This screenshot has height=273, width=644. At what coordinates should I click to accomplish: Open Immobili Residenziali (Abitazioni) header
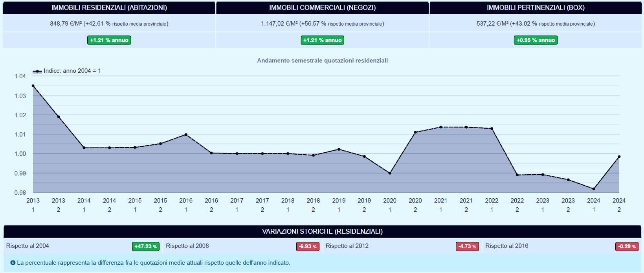click(109, 8)
